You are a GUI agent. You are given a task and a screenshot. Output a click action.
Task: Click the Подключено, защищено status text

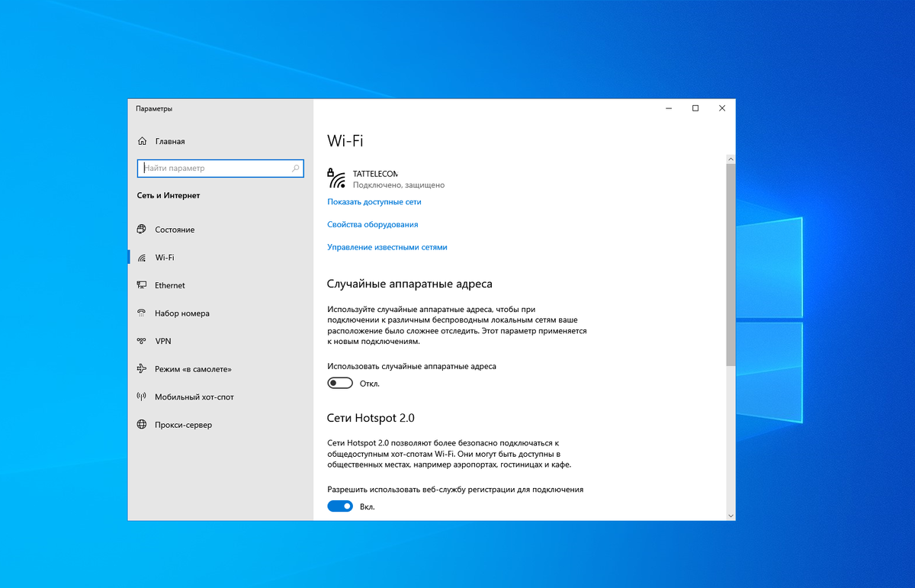pos(399,185)
